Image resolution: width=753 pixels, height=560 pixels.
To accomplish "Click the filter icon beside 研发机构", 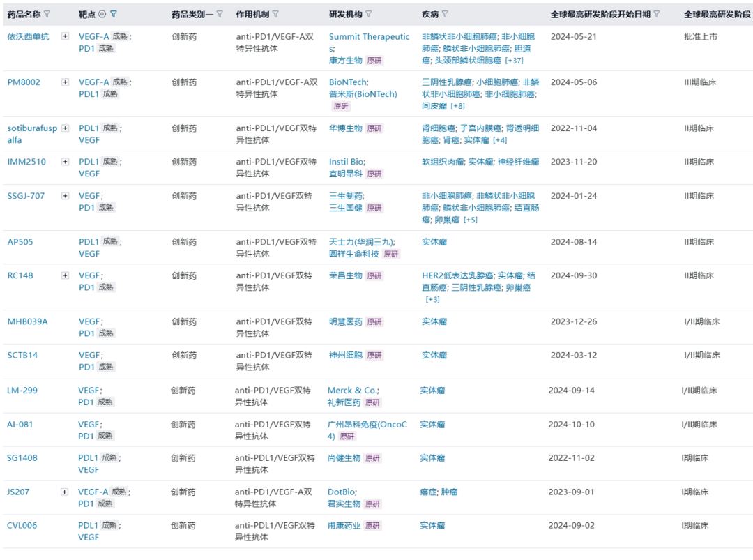I will tap(369, 14).
